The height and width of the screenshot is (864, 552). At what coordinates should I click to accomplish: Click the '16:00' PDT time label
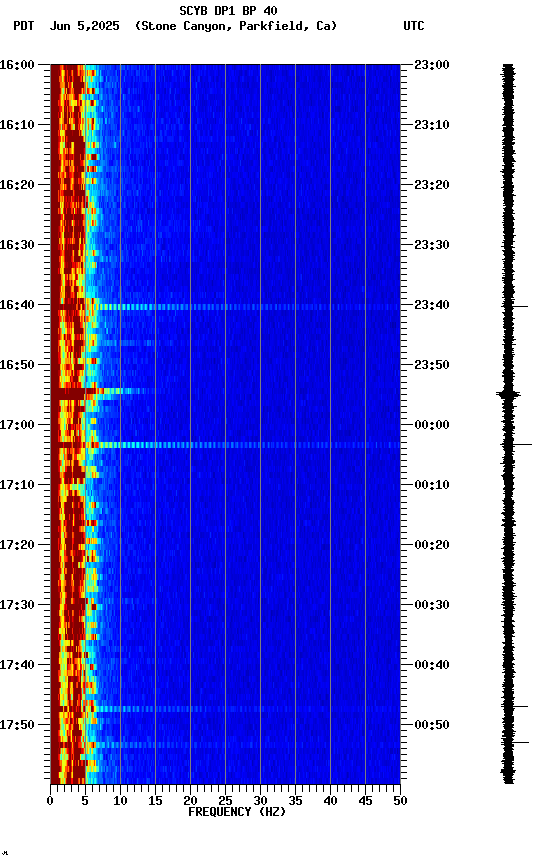17,65
